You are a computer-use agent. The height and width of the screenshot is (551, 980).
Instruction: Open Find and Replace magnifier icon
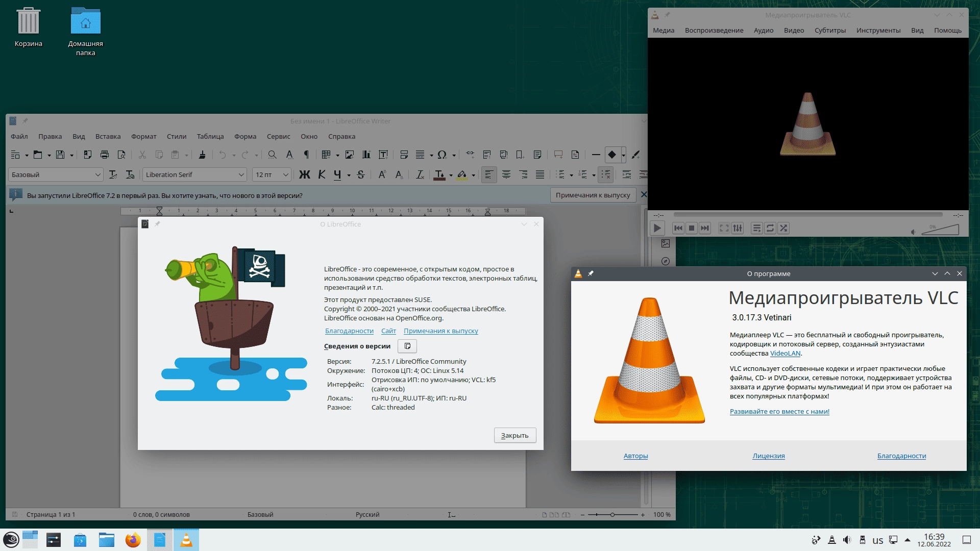pyautogui.click(x=273, y=155)
